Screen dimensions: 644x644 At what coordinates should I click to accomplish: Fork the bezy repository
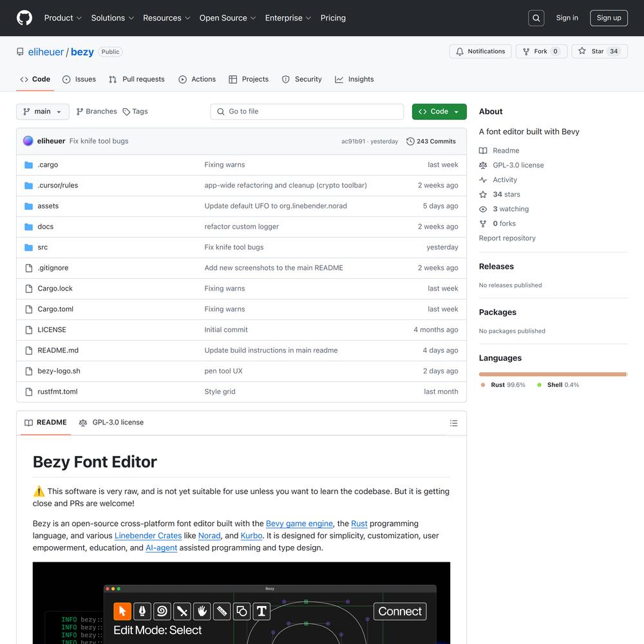coord(542,52)
